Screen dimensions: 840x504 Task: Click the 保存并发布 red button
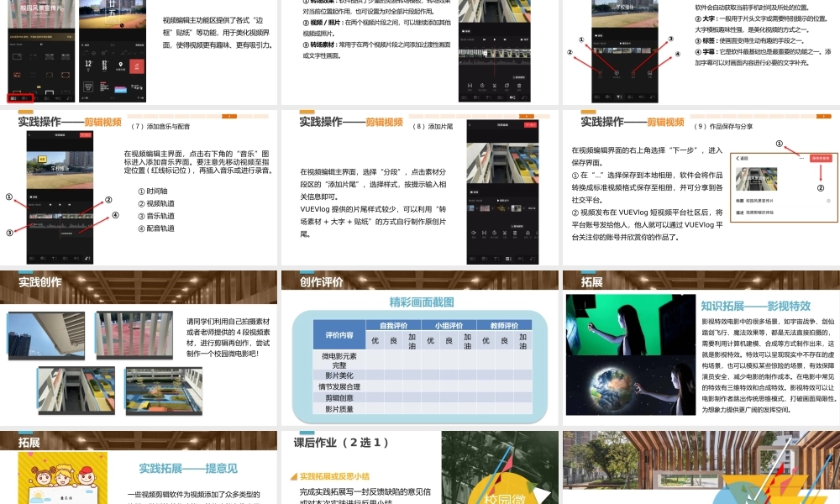pos(820,159)
